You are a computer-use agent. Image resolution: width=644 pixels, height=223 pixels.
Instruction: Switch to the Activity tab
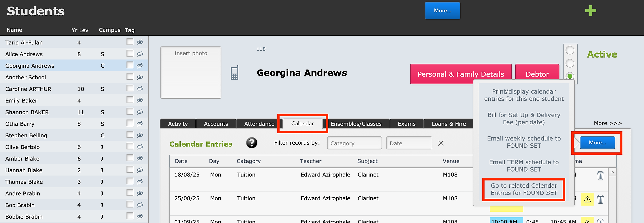pyautogui.click(x=178, y=124)
